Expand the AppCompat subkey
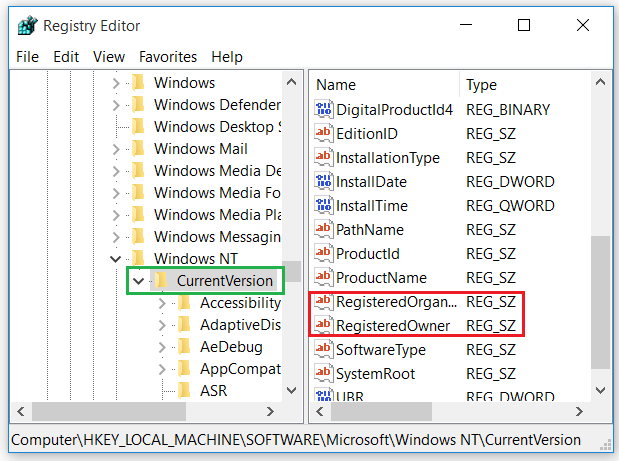The height and width of the screenshot is (461, 619). pos(162,369)
